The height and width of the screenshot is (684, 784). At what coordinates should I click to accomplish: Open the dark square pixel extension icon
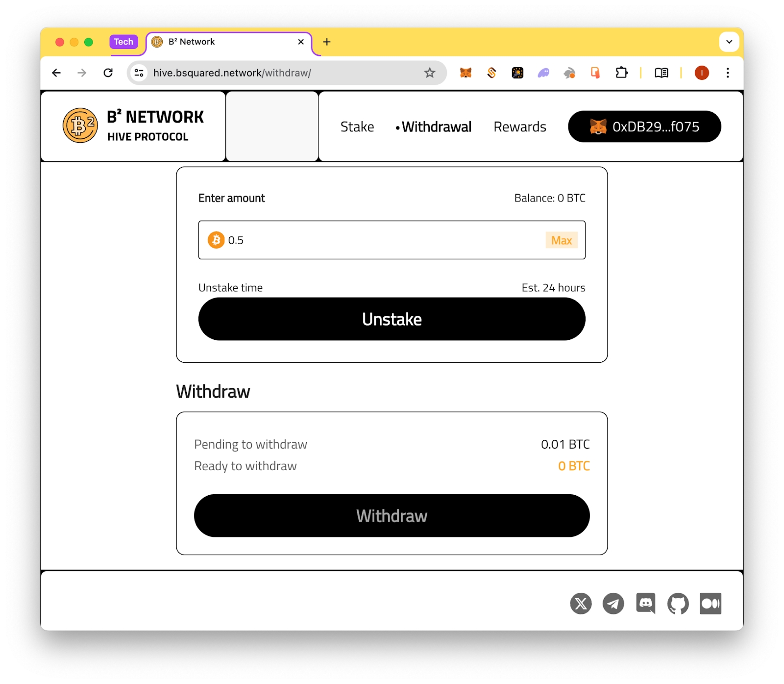517,73
